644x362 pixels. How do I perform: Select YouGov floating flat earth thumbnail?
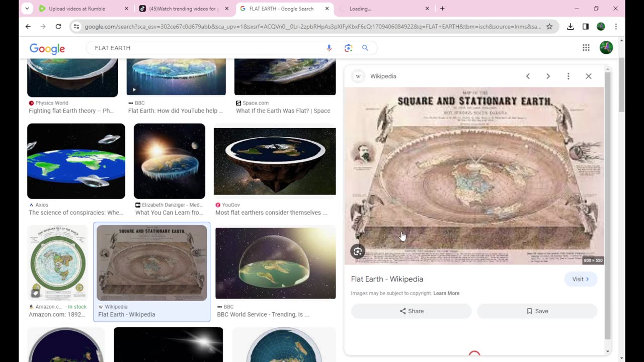[275, 161]
